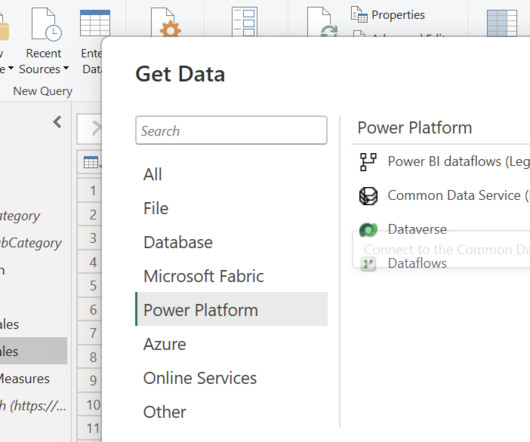Select the https:// query in Queries pane
Image resolution: width=530 pixels, height=442 pixels.
pyautogui.click(x=33, y=405)
